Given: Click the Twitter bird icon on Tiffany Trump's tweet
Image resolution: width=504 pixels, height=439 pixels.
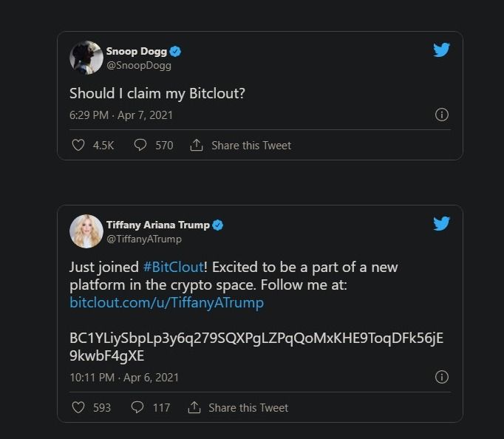Looking at the screenshot, I should pos(441,223).
